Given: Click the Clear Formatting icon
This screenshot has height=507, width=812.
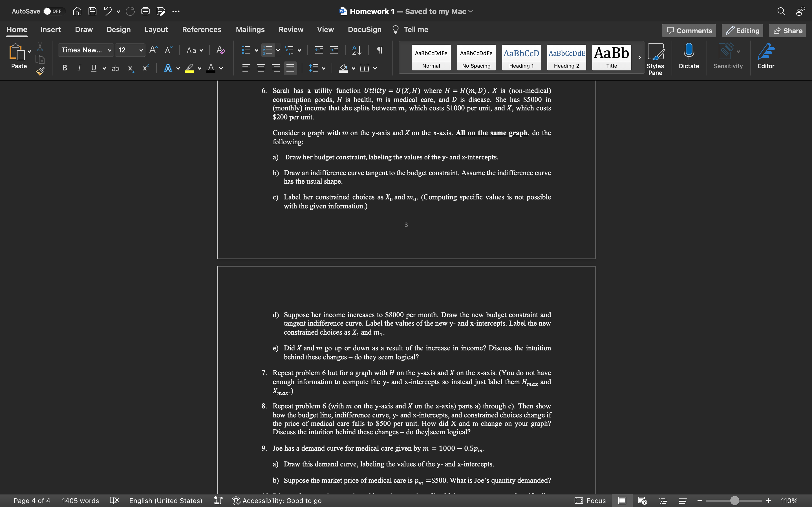Looking at the screenshot, I should tap(220, 50).
